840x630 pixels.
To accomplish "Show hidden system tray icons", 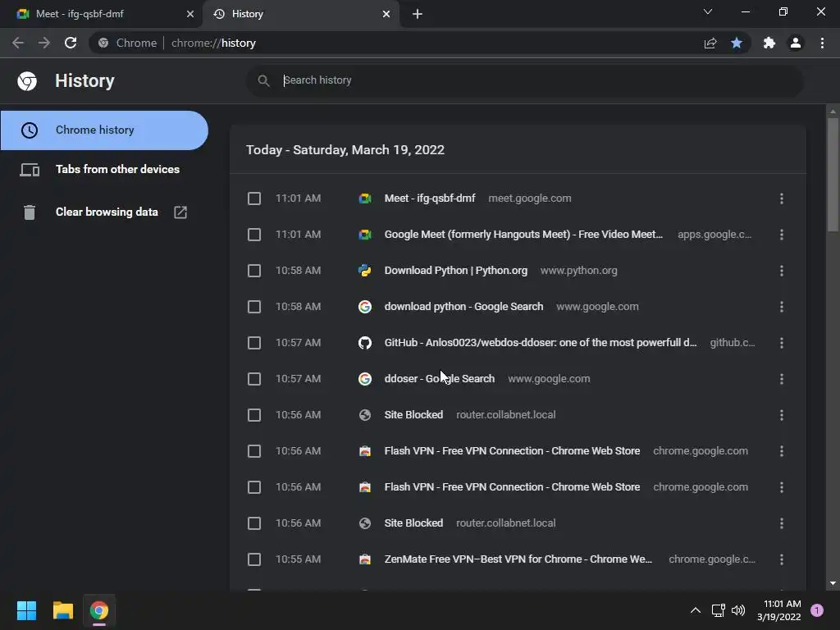I will tap(696, 610).
